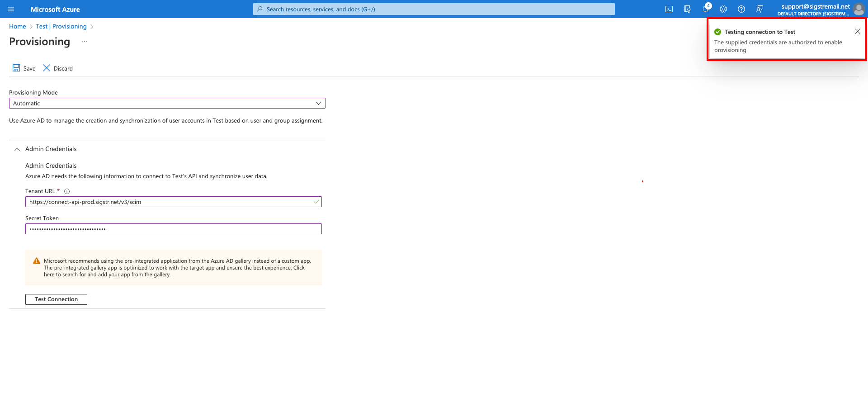Screen dimensions: 868x398
Task: Open Cloud Shell from the top bar
Action: click(x=669, y=9)
